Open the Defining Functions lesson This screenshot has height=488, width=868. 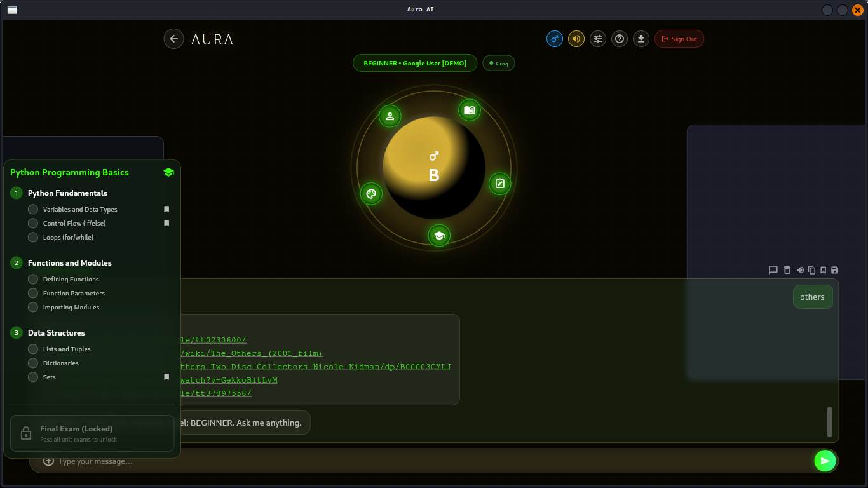pos(71,279)
